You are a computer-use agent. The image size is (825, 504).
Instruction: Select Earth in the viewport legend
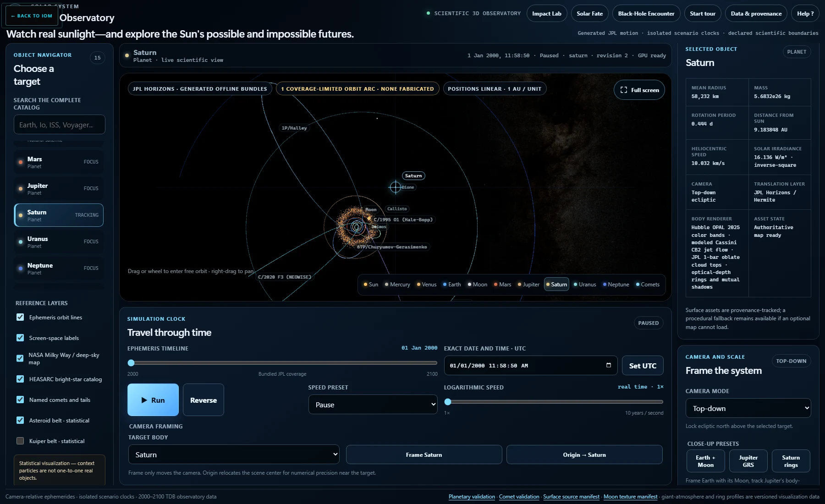tap(452, 285)
